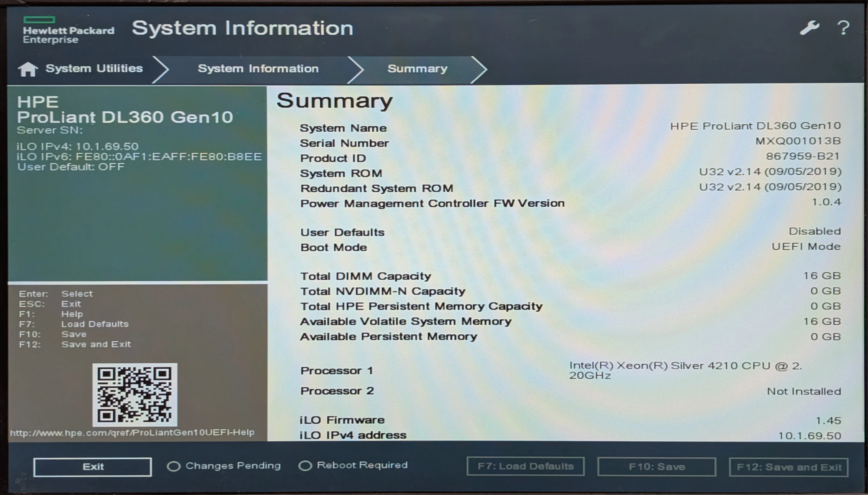Click the Xeon Silver 4210 CPU value
Viewport: 868px width, 495px height.
[x=686, y=371]
